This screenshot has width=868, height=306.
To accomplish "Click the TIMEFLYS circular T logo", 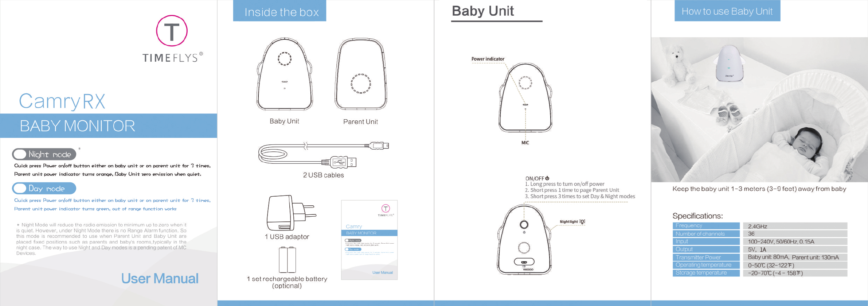I will point(172,31).
